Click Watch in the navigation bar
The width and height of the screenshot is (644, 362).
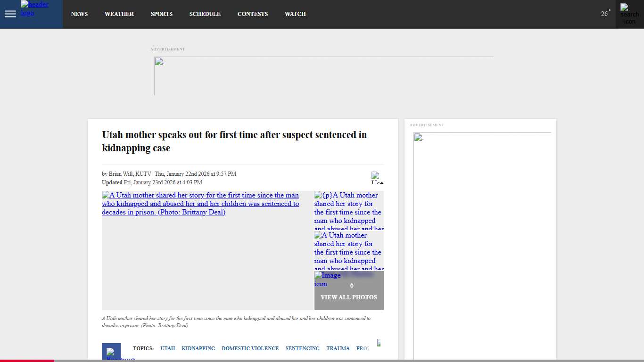click(295, 14)
